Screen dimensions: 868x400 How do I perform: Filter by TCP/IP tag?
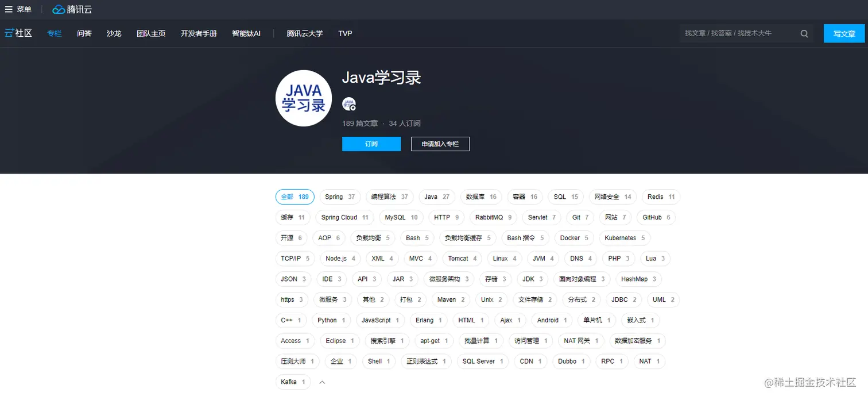tap(295, 259)
